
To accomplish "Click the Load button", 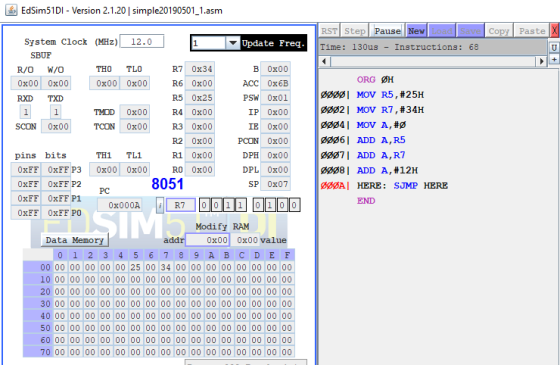I will [x=442, y=31].
